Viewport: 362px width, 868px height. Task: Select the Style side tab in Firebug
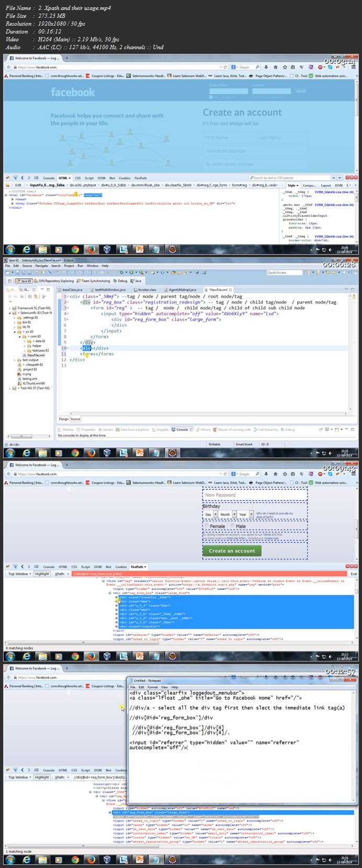[293, 185]
